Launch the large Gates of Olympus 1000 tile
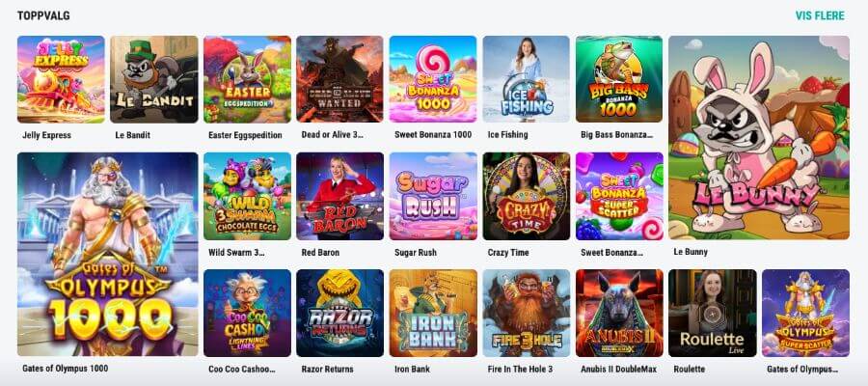 (x=107, y=254)
